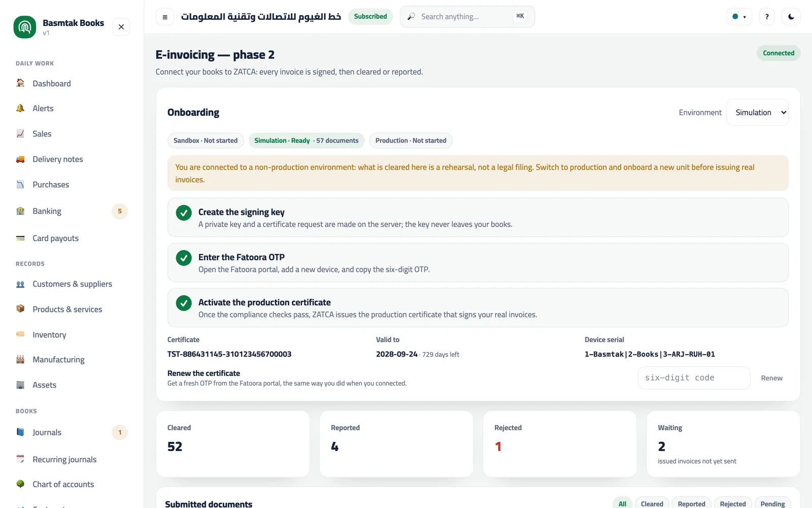Open the blue dot color theme dropdown
The height and width of the screenshot is (508, 812).
(739, 17)
